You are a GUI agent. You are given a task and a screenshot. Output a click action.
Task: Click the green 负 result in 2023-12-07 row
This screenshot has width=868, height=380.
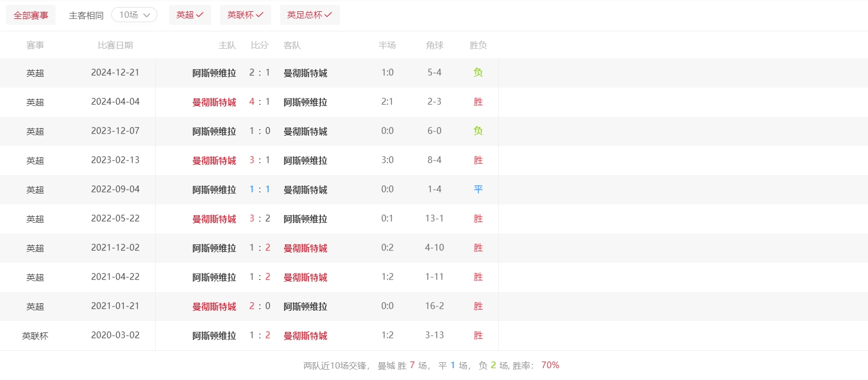click(x=478, y=131)
